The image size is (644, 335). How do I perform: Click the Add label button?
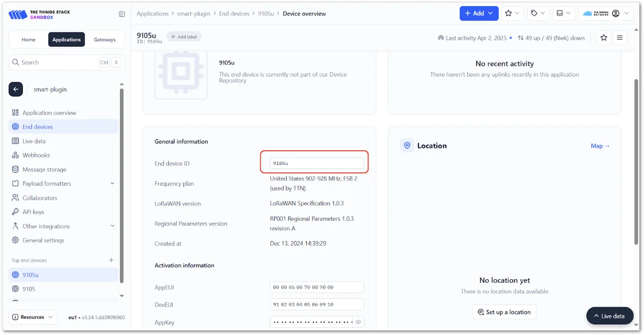[x=184, y=37]
